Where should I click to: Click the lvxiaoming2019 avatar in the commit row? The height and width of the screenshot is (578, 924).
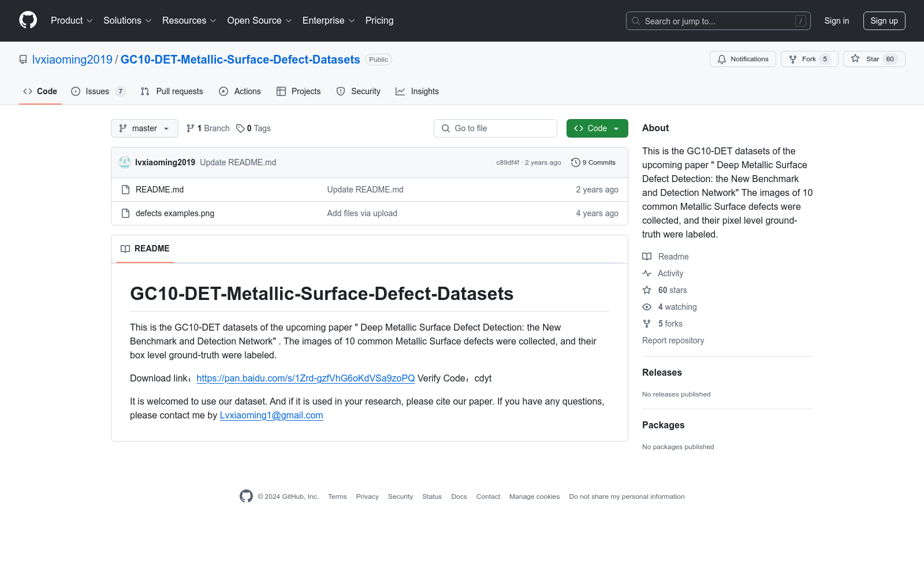125,162
